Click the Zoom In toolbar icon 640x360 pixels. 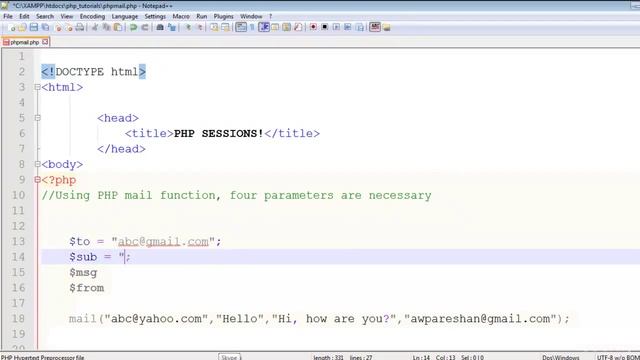pyautogui.click(x=188, y=27)
